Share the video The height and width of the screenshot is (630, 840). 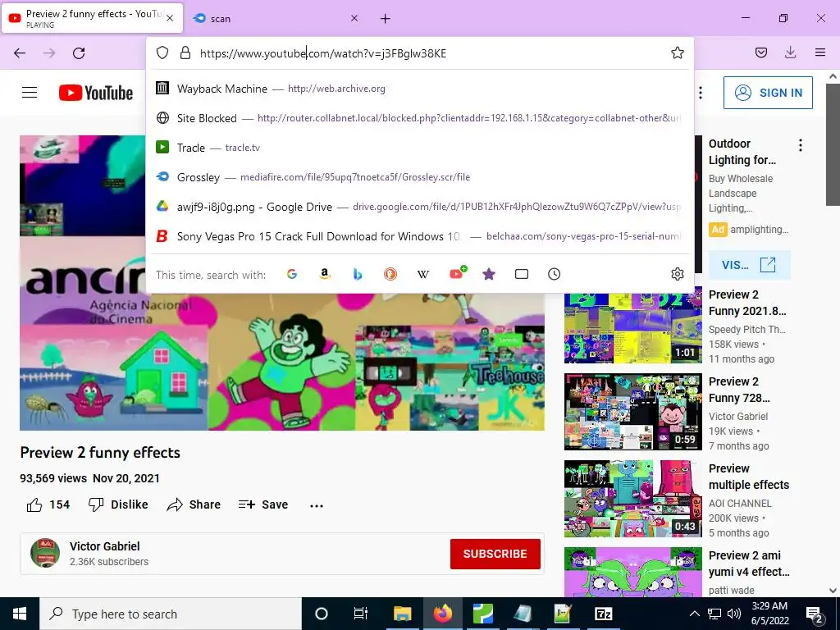click(194, 504)
